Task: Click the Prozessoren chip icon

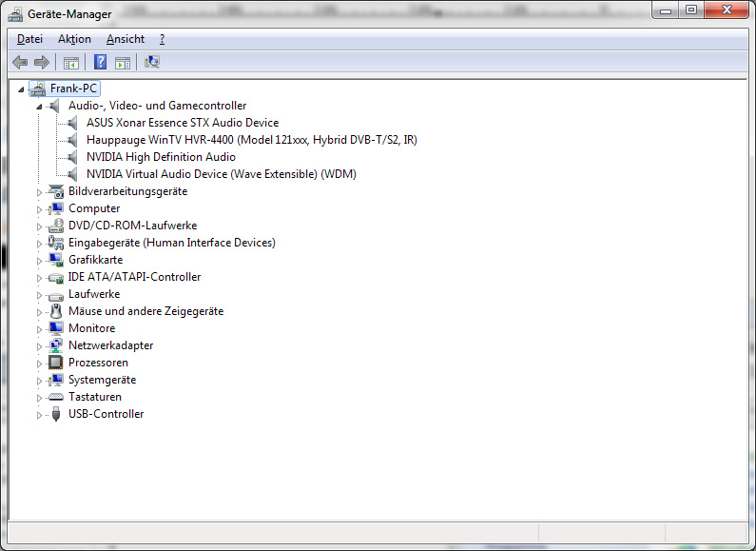Action: point(56,363)
